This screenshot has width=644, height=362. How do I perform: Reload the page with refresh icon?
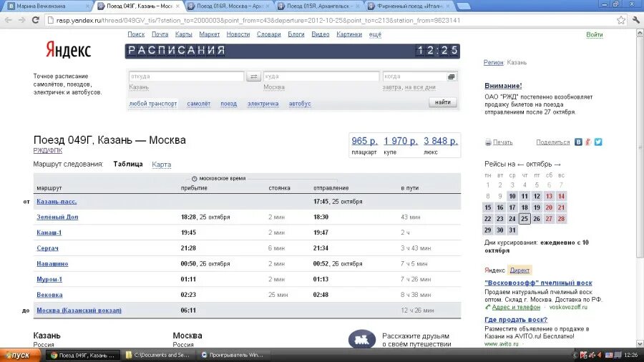[36, 20]
